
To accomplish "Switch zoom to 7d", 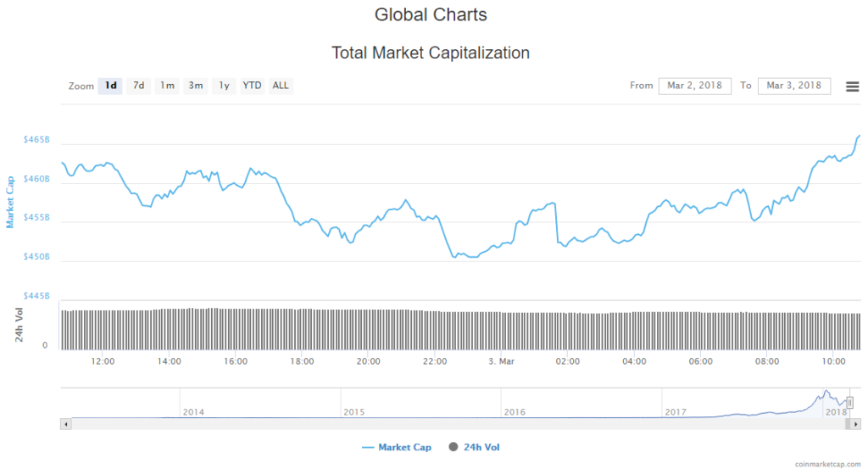I will click(x=138, y=86).
